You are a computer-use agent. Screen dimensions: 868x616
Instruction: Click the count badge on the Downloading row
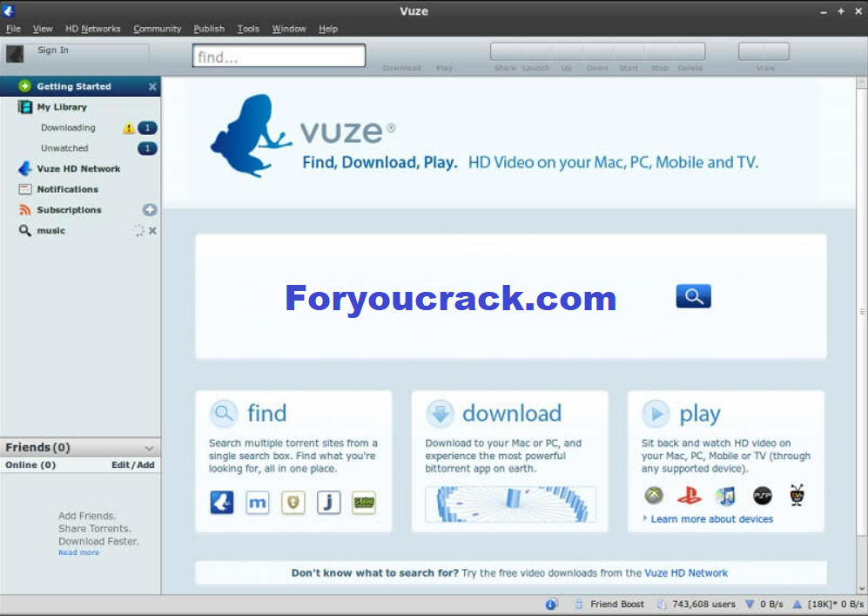click(x=147, y=128)
